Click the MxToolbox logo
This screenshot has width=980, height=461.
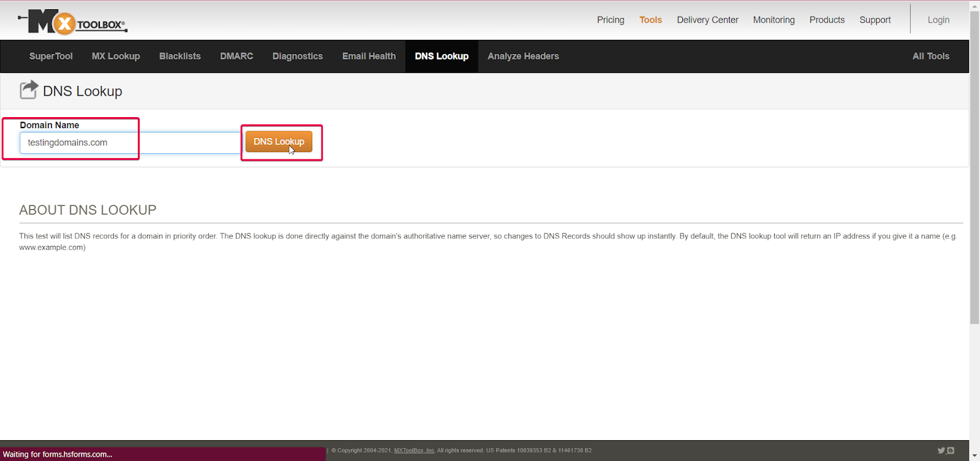coord(72,23)
